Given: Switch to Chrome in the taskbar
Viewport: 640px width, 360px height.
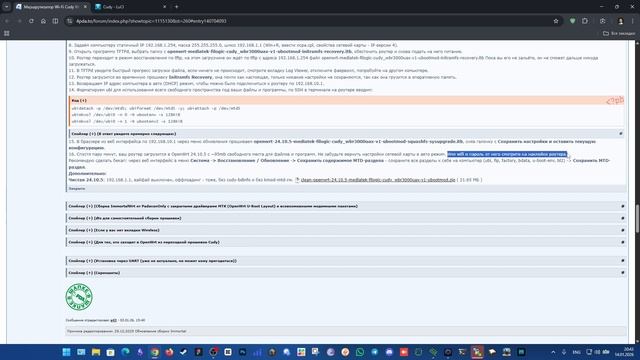Looking at the screenshot, I should (155, 352).
